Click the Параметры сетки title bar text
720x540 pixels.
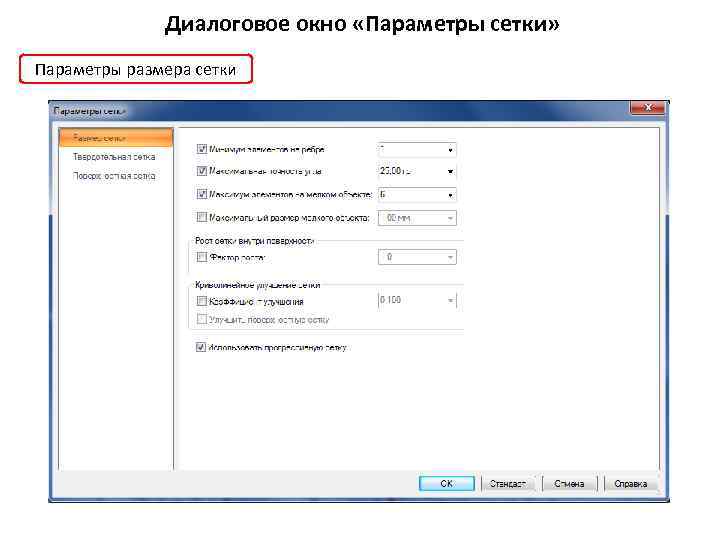point(90,111)
